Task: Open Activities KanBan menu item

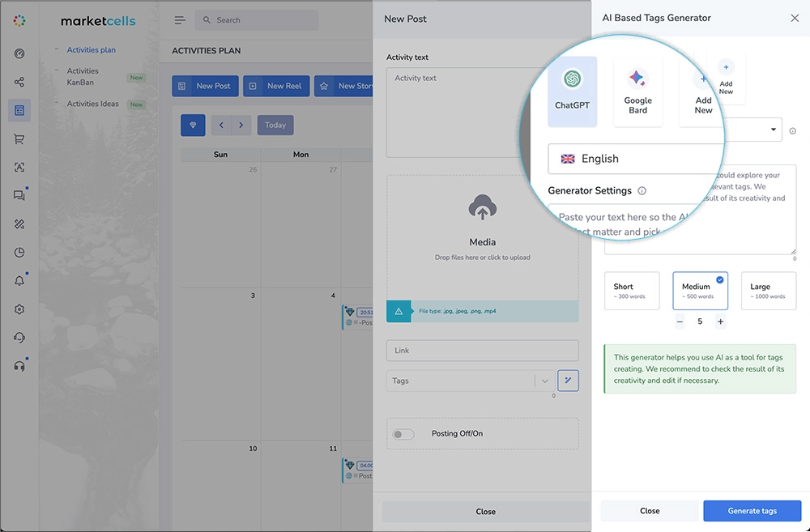Action: click(83, 76)
